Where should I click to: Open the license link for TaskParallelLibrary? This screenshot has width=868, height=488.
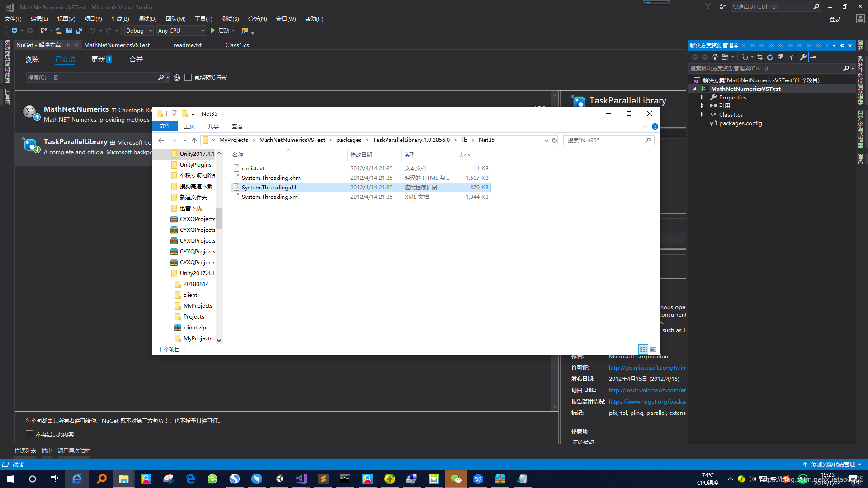(x=647, y=367)
